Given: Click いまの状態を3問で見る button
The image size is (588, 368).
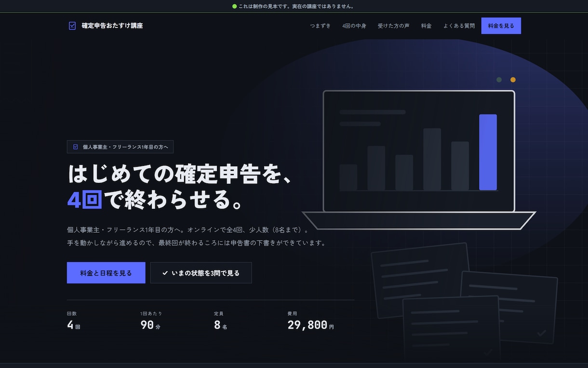Looking at the screenshot, I should (201, 273).
